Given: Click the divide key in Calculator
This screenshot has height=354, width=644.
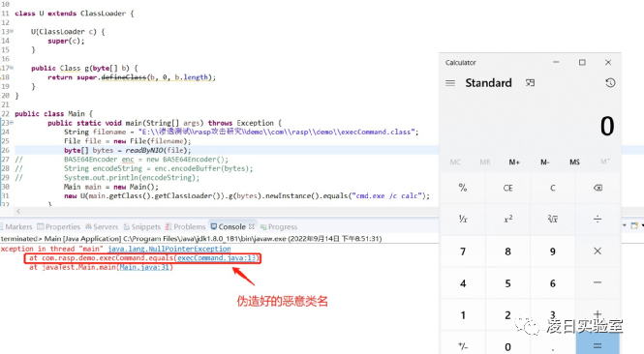Looking at the screenshot, I should coord(598,219).
